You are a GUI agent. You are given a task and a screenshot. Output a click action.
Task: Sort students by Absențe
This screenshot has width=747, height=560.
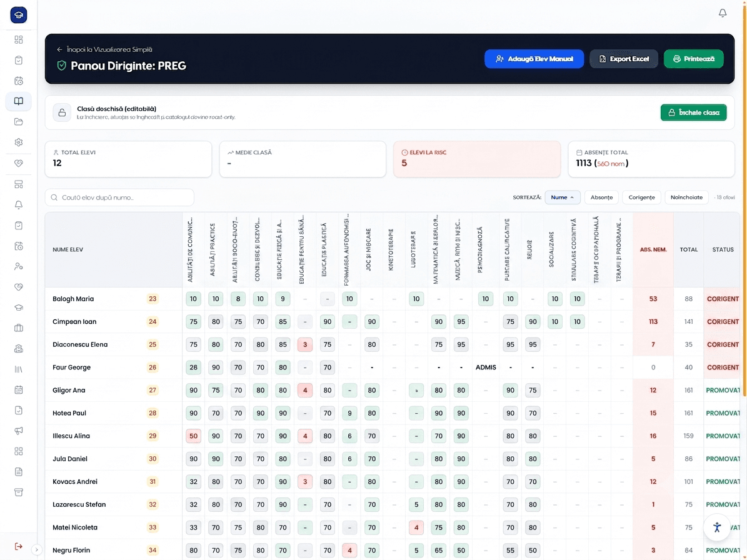tap(601, 197)
